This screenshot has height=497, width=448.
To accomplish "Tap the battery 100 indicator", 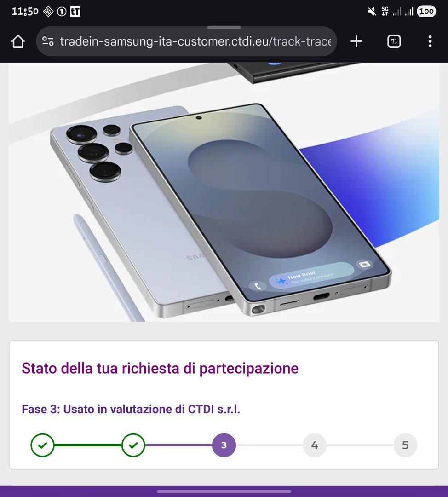I will pos(426,12).
